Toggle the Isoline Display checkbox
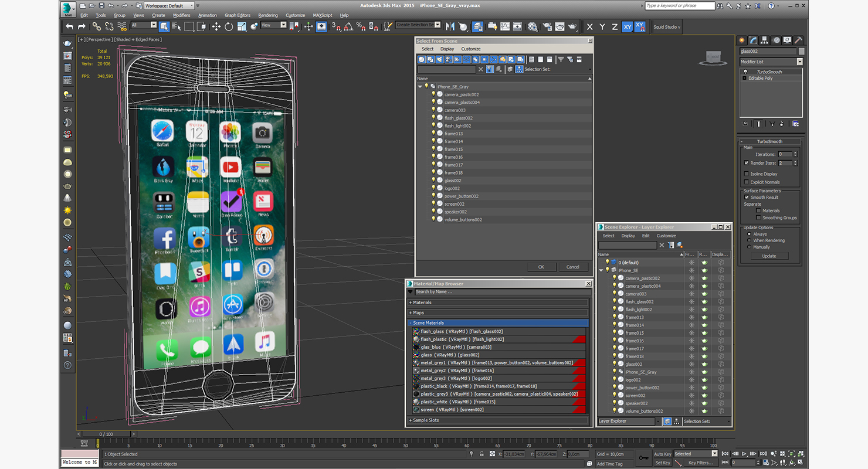 point(746,174)
